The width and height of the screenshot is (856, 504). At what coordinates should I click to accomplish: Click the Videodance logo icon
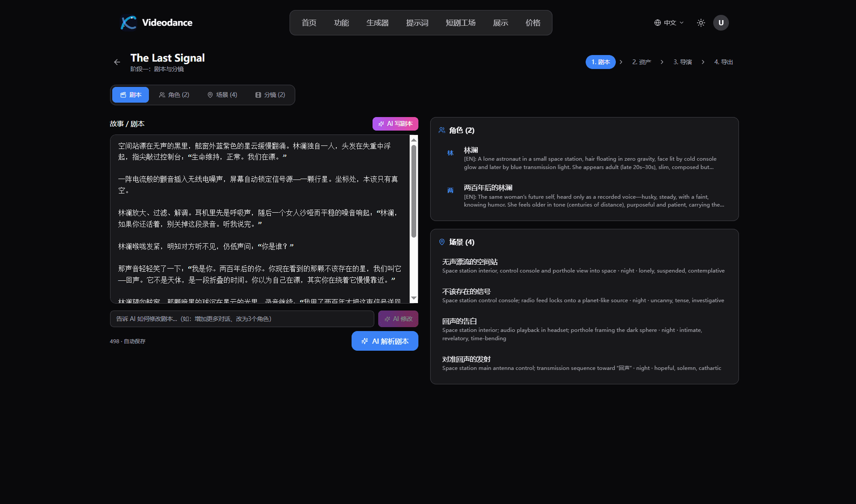coord(128,23)
